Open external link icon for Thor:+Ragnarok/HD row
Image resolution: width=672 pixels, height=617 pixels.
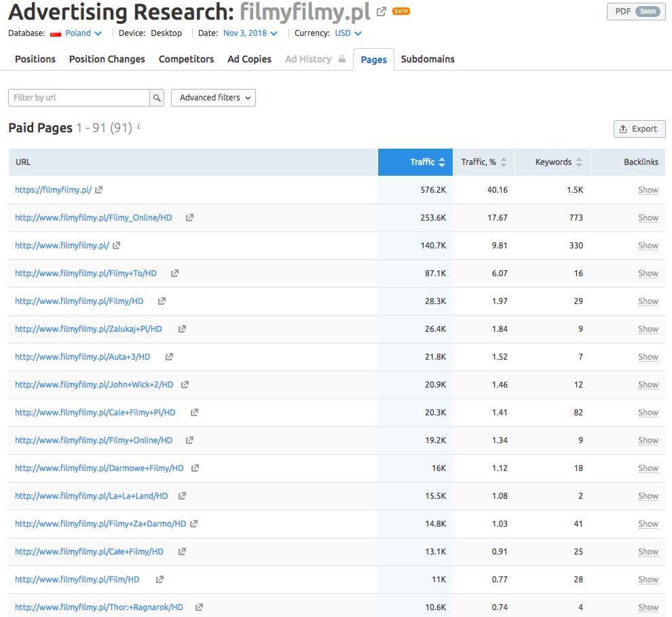pyautogui.click(x=199, y=607)
